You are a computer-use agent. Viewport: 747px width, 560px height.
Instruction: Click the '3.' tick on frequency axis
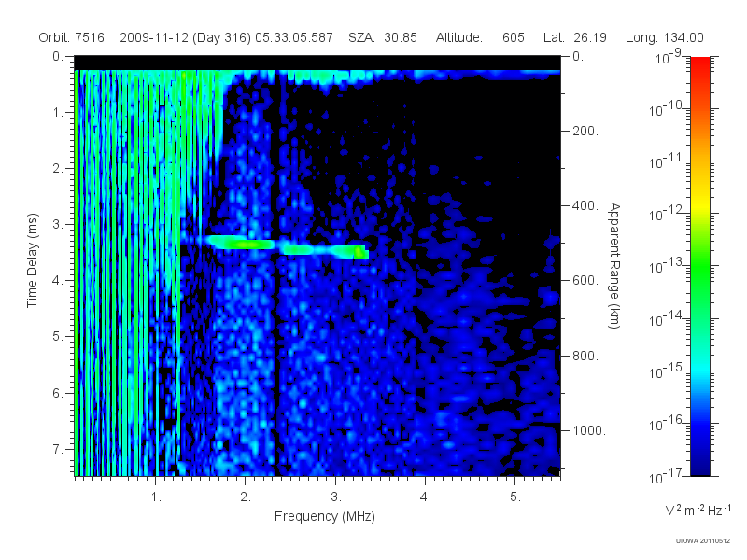(x=336, y=497)
